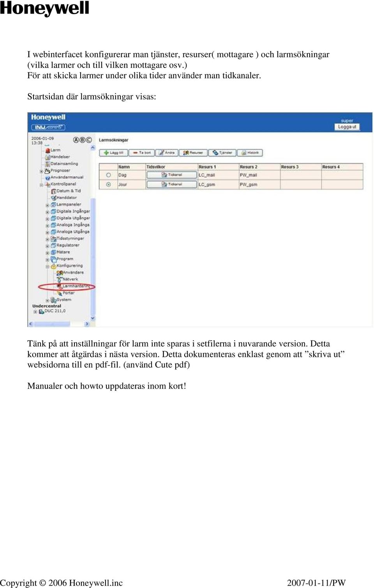Click the Larmpaneler icon

click(54, 205)
